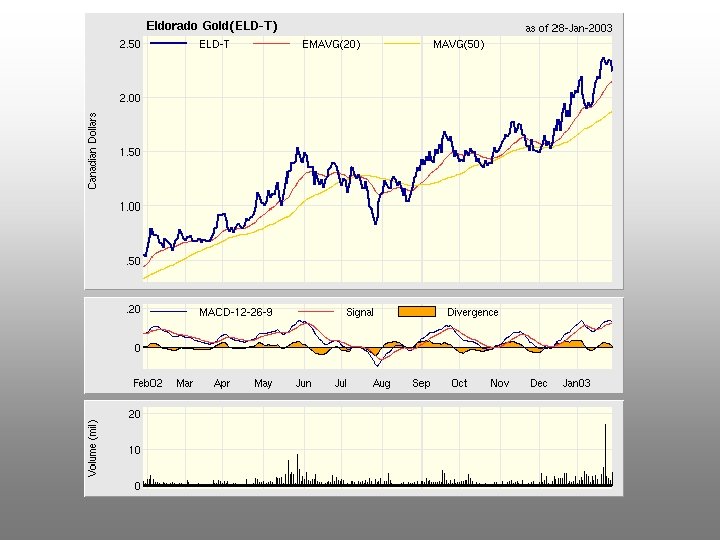Click the MAVG(50) legend label
Screen dimensions: 720x540
pyautogui.click(x=459, y=45)
